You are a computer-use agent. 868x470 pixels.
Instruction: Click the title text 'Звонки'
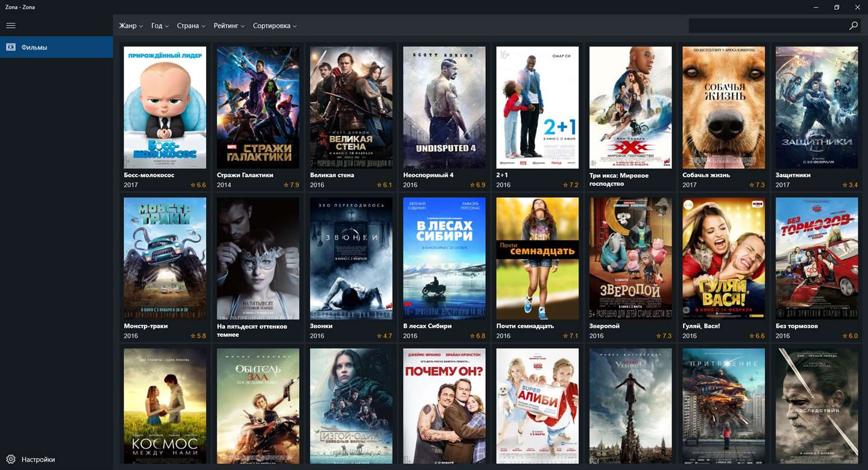pyautogui.click(x=321, y=326)
